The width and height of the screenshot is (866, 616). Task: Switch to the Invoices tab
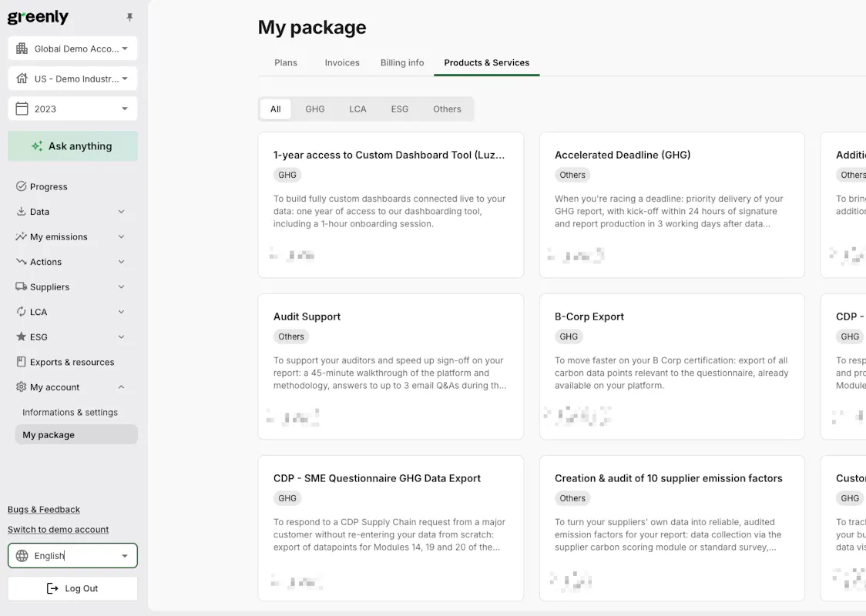coord(342,63)
